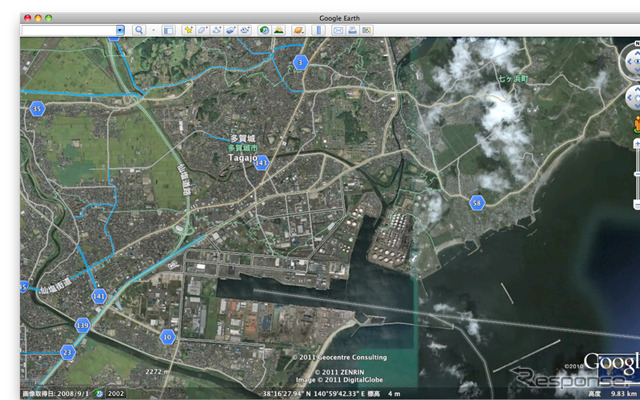Image resolution: width=640 pixels, height=400 pixels.
Task: Click the Google Earth window title
Action: 339,18
